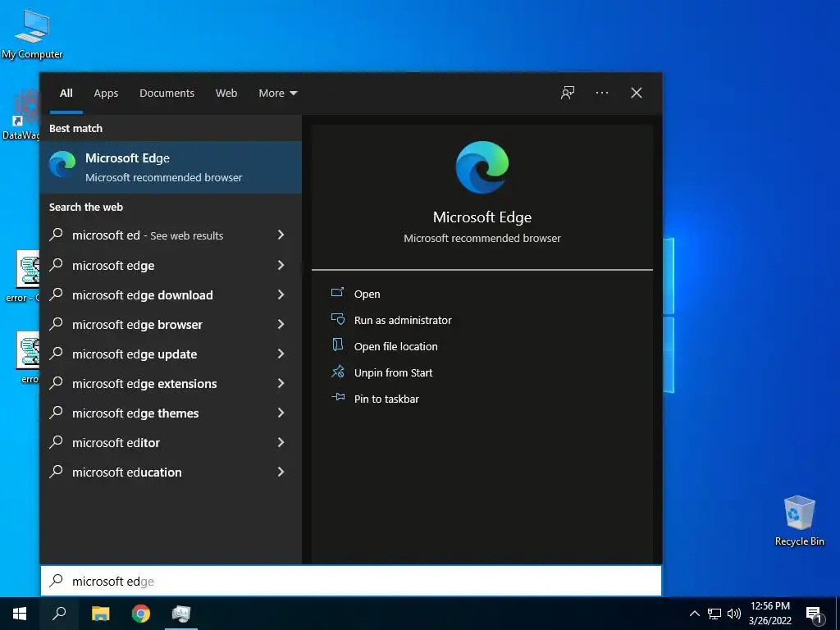Image resolution: width=840 pixels, height=630 pixels.
Task: Select 'microsoft ed - See web results'
Action: click(x=171, y=235)
